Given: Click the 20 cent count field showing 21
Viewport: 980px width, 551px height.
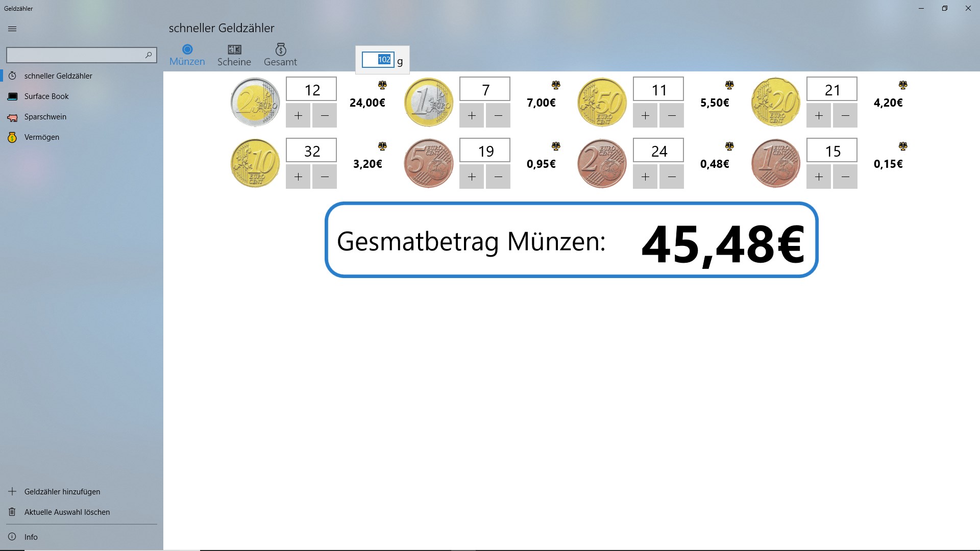Looking at the screenshot, I should [x=832, y=90].
